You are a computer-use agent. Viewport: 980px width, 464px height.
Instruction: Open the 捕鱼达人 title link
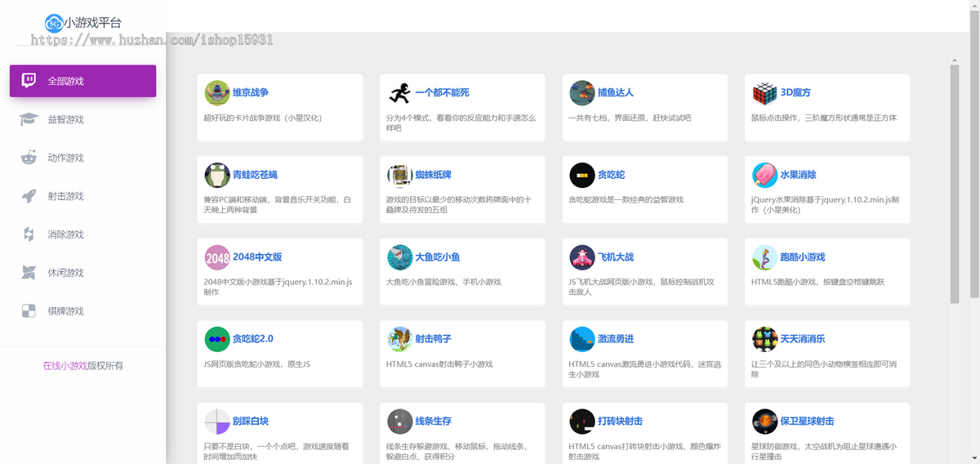(x=616, y=93)
